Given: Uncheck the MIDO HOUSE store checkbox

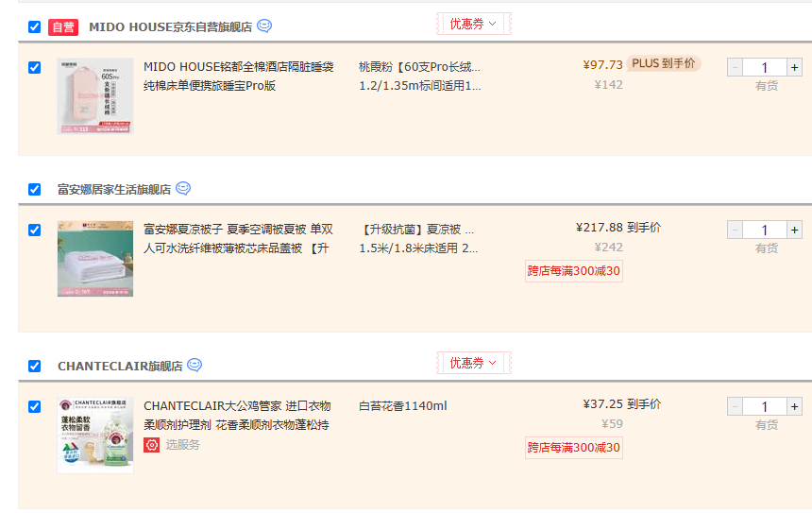Looking at the screenshot, I should pyautogui.click(x=35, y=26).
